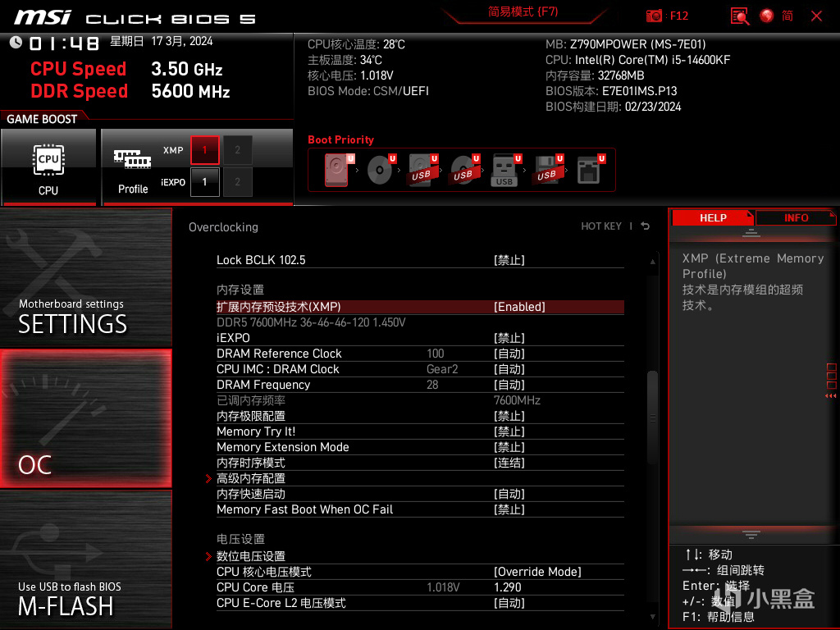The height and width of the screenshot is (630, 840).
Task: Enable XMP profile 2
Action: point(237,150)
